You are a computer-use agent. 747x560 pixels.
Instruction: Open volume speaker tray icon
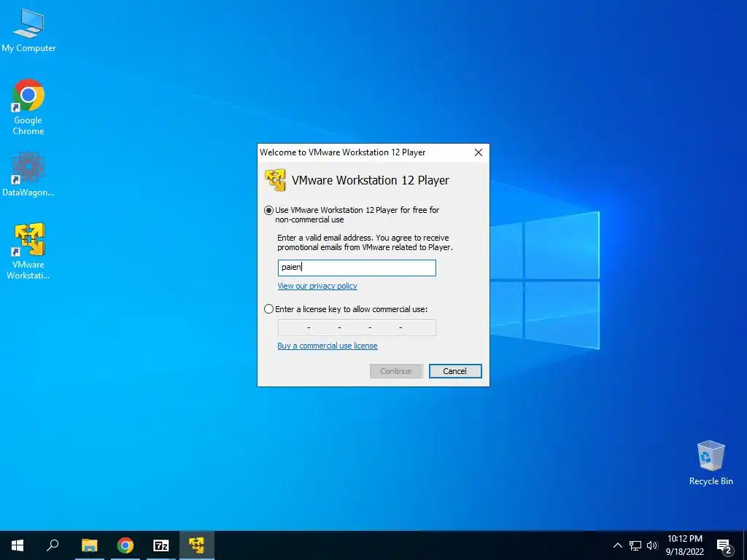(x=652, y=545)
